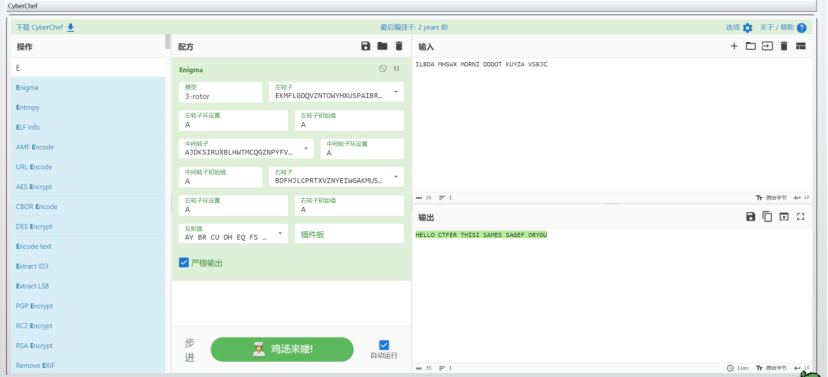Save the recipe with the disk icon
Screen dimensions: 828x377
tap(365, 46)
